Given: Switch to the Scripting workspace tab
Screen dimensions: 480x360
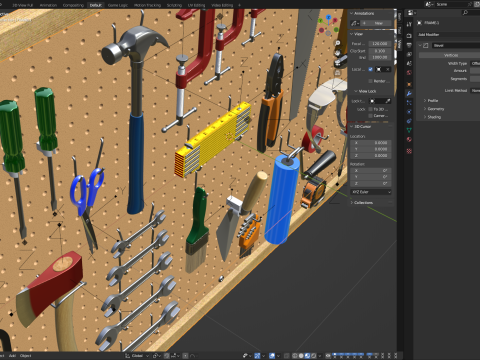Looking at the screenshot, I should [x=174, y=5].
